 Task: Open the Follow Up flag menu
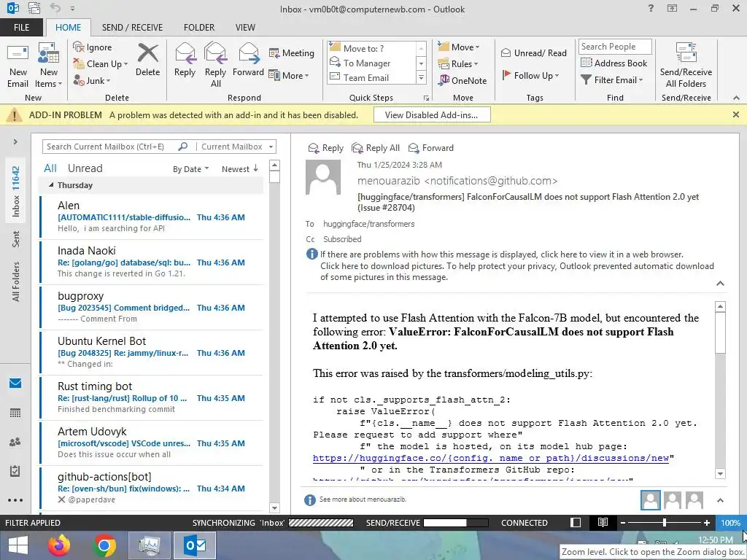click(530, 75)
